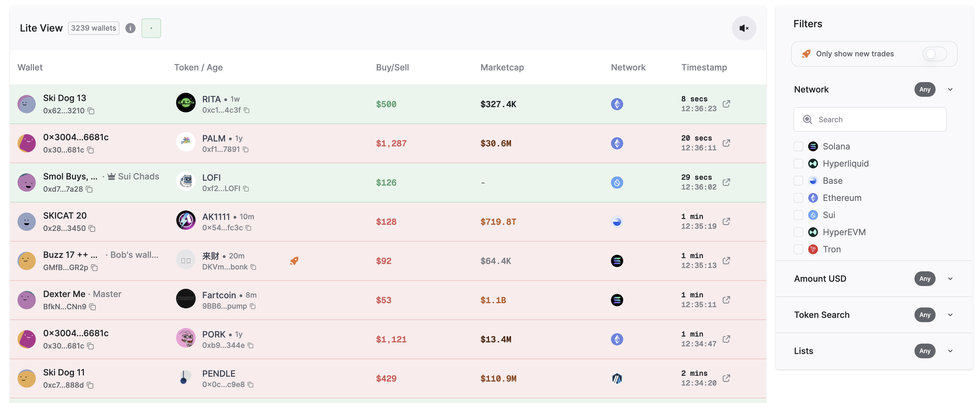Expand the Token Search filter

(950, 315)
